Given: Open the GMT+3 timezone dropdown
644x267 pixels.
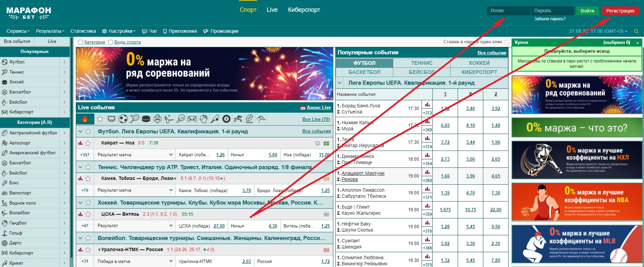Looking at the screenshot, I should tap(598, 31).
